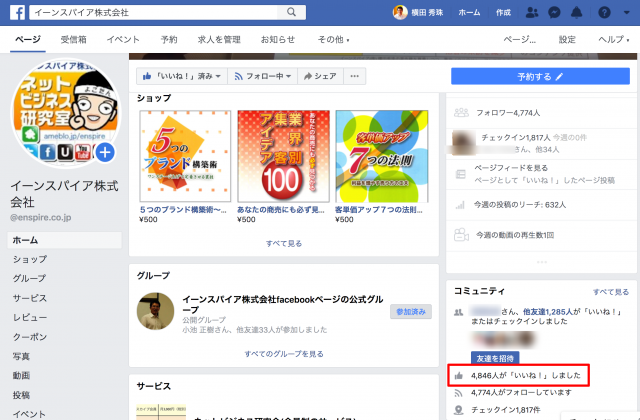This screenshot has height=420, width=640.
Task: Click すべてのグループを見る link
Action: coord(284,354)
